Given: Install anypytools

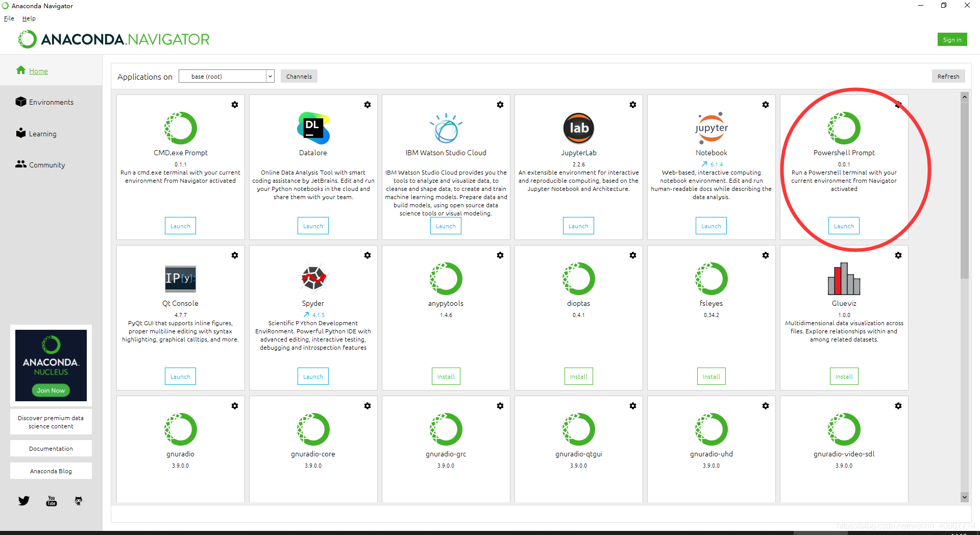Looking at the screenshot, I should pos(446,377).
